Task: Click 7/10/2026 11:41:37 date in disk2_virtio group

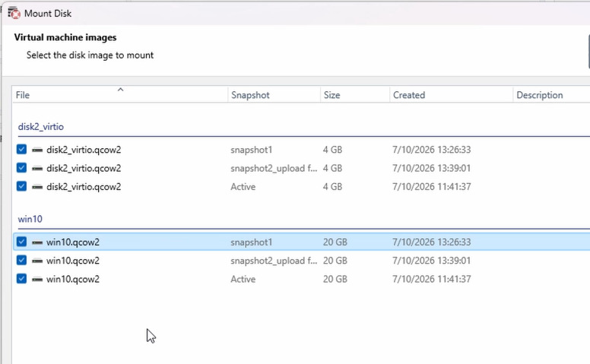Action: point(431,186)
